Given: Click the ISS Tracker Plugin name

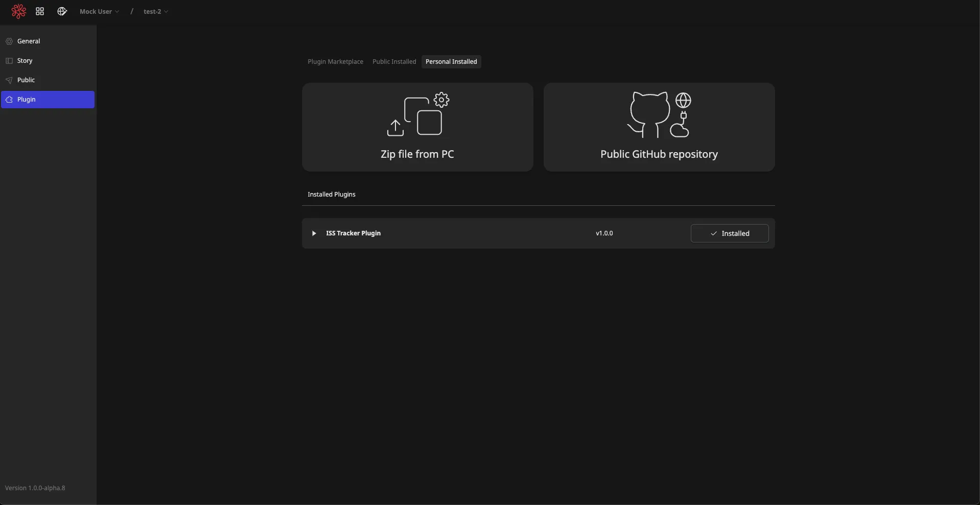Looking at the screenshot, I should pos(353,233).
